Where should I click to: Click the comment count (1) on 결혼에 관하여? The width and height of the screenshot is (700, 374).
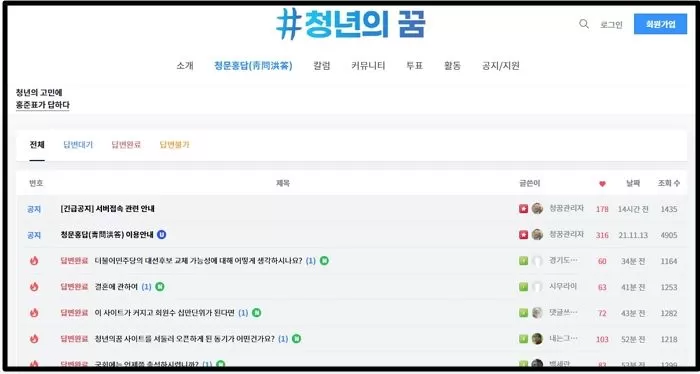[146, 287]
